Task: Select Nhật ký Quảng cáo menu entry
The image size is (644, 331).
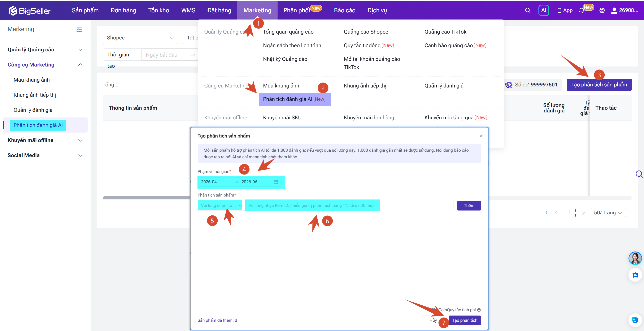Action: (285, 59)
